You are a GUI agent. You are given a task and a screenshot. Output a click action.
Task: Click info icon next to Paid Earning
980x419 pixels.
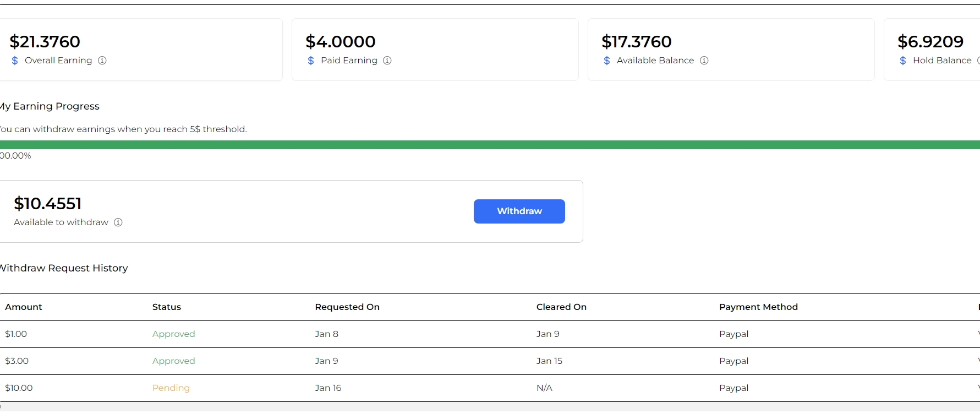[x=387, y=61]
